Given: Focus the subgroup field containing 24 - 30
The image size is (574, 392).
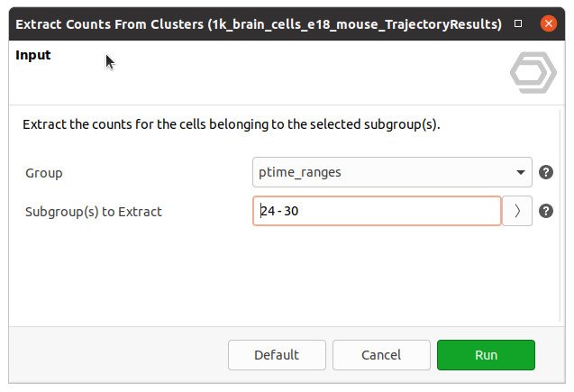Looking at the screenshot, I should click(x=377, y=212).
